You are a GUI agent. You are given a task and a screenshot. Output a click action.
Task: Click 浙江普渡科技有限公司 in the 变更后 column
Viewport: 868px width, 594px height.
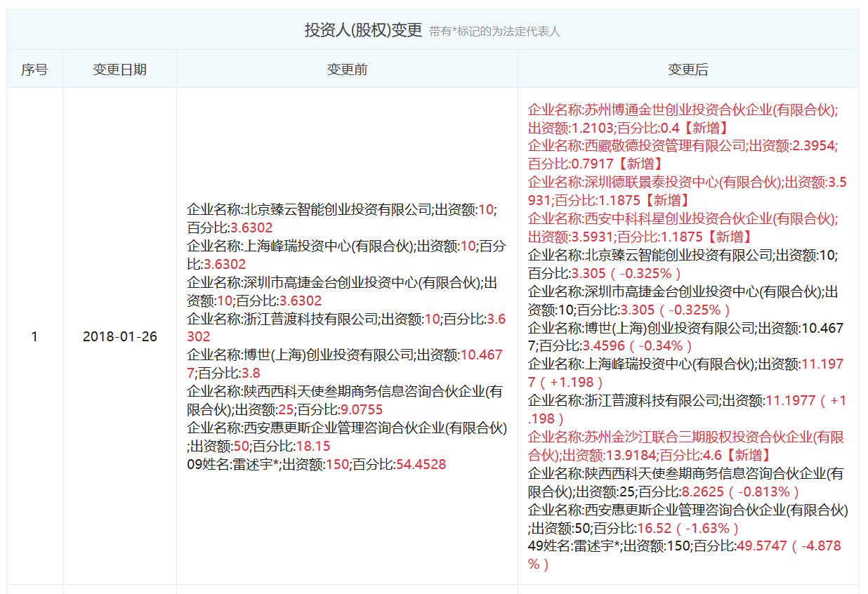pyautogui.click(x=688, y=411)
